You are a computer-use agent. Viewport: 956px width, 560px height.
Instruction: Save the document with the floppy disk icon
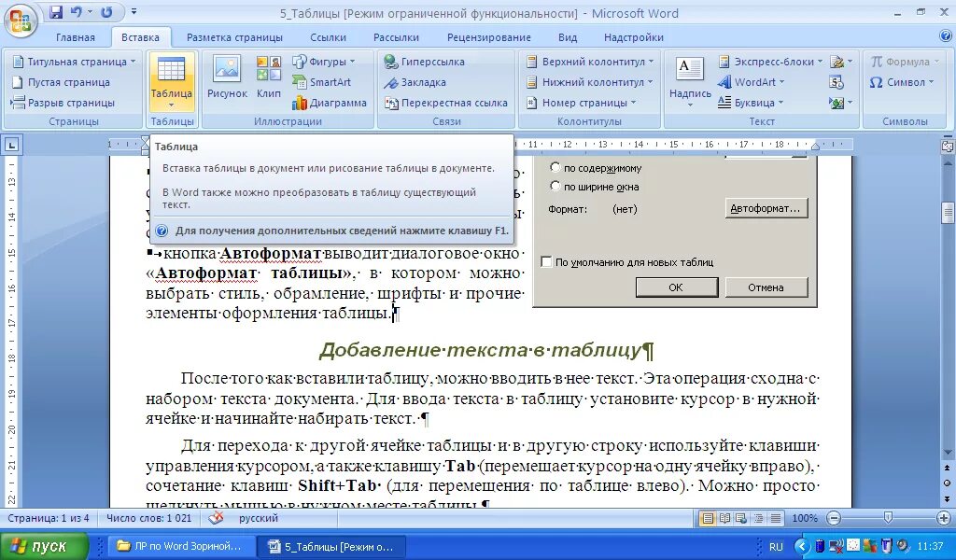tap(56, 12)
